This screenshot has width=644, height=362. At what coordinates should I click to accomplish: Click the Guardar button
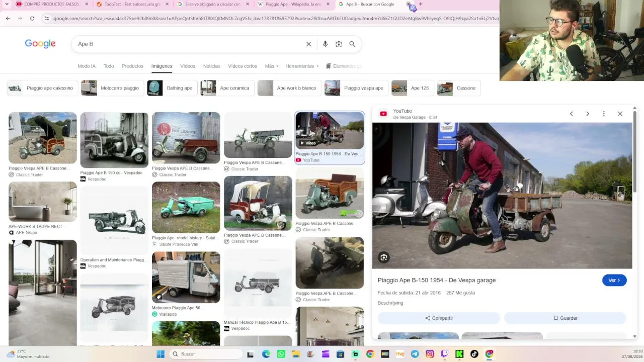pyautogui.click(x=565, y=318)
